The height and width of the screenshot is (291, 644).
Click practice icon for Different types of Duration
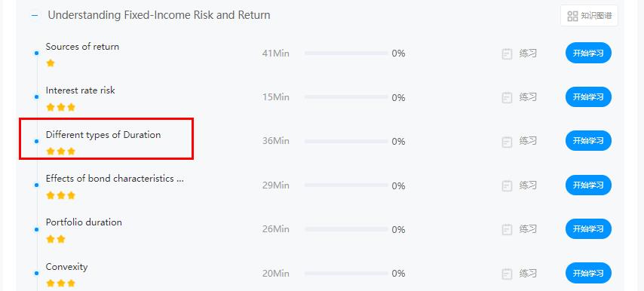(508, 142)
